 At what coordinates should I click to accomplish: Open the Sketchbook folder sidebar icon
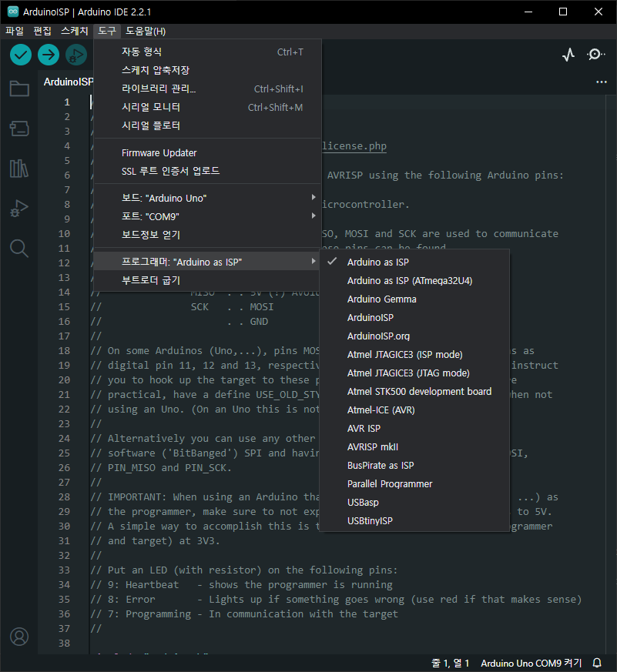click(19, 89)
